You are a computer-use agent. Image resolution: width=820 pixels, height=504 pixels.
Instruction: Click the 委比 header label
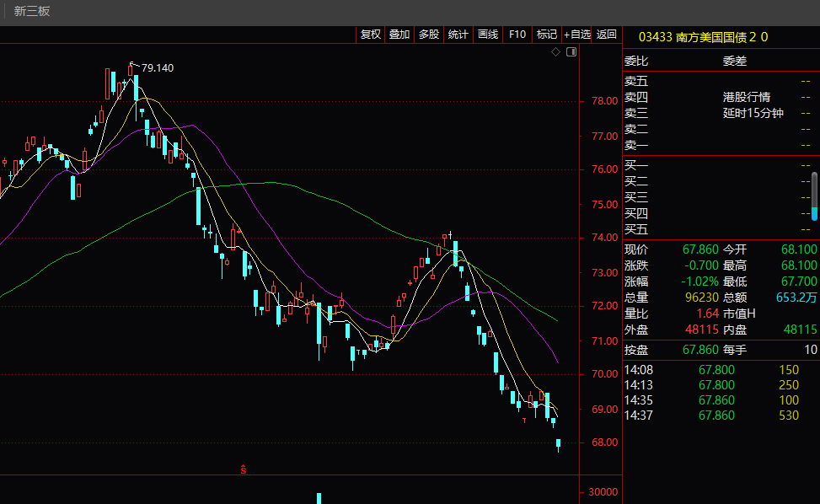[636, 62]
